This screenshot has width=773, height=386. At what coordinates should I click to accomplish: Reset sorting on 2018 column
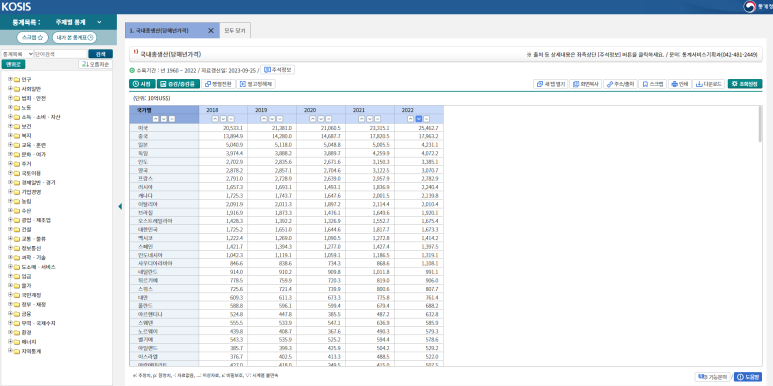[x=231, y=119]
